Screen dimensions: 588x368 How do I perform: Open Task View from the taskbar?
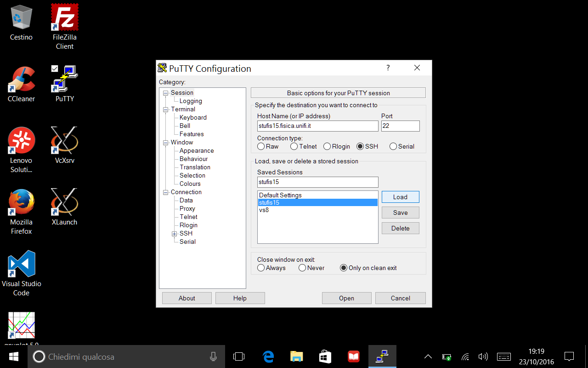[239, 356]
